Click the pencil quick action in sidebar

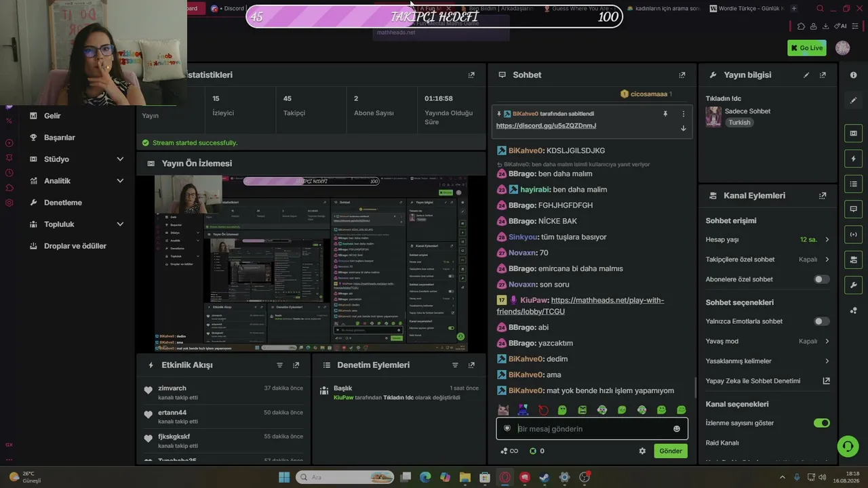tap(854, 100)
